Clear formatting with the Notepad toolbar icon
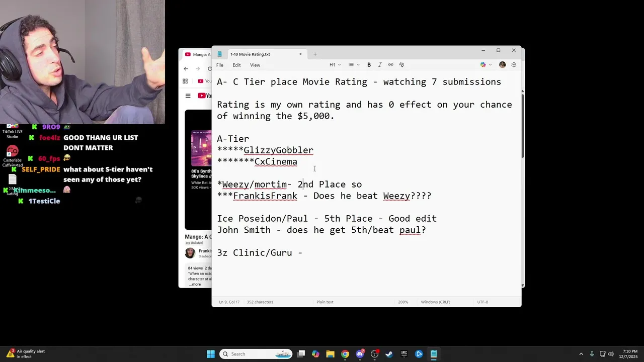This screenshot has height=362, width=644. 401,65
